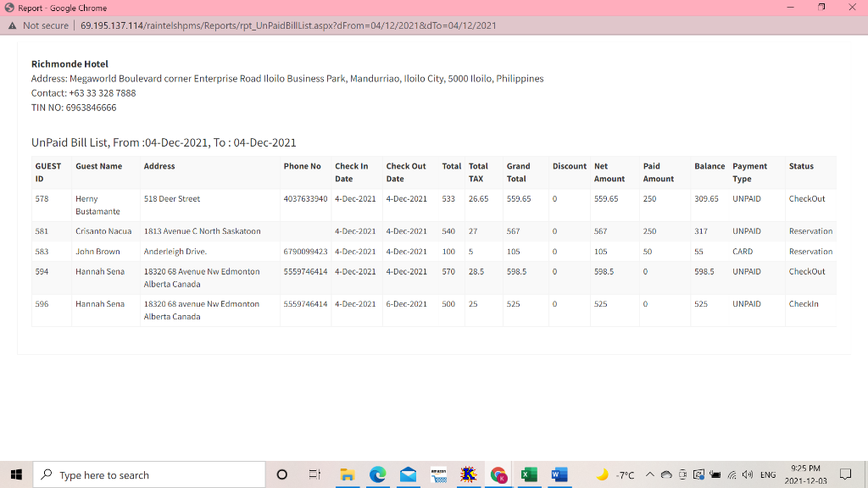
Task: Launch Microsoft Edge from the taskbar
Action: click(378, 474)
